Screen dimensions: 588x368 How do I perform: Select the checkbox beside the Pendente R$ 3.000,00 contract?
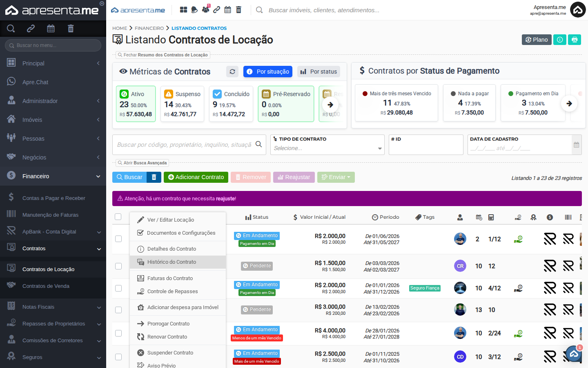(118, 310)
